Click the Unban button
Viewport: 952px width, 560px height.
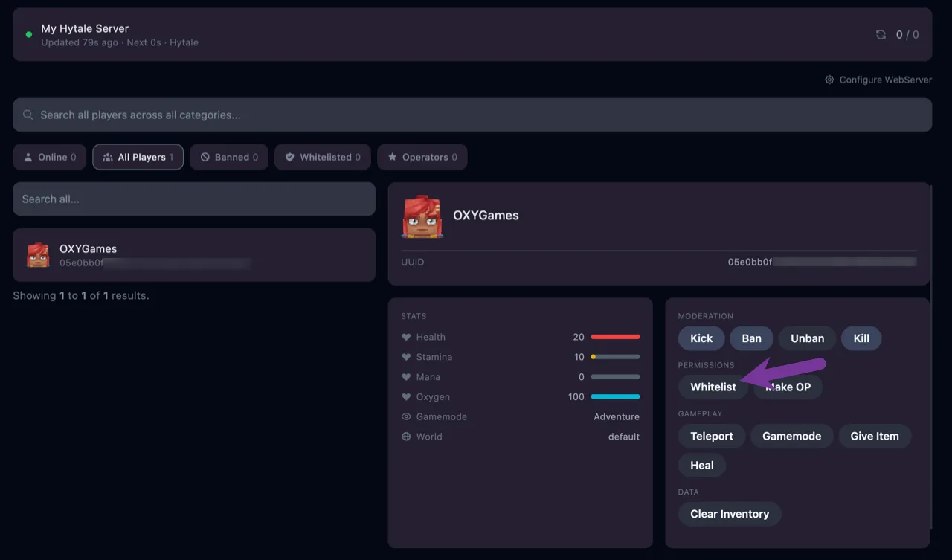[807, 338]
